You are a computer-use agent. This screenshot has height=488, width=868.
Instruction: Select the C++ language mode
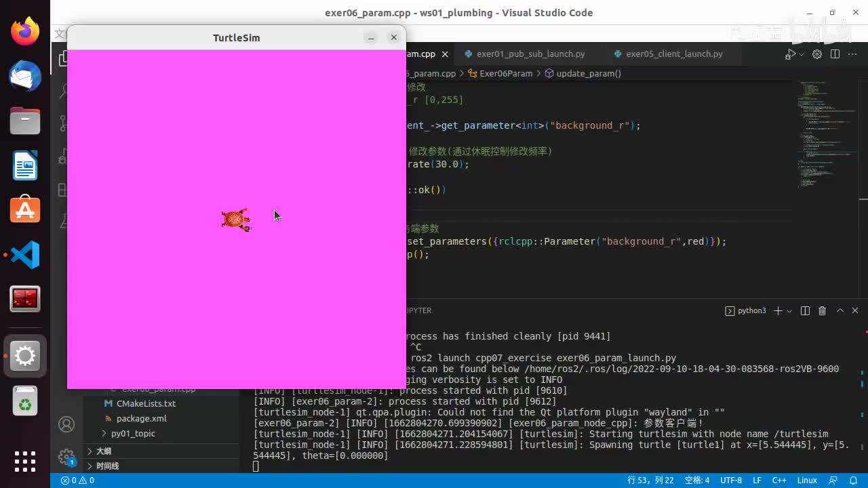[779, 481]
